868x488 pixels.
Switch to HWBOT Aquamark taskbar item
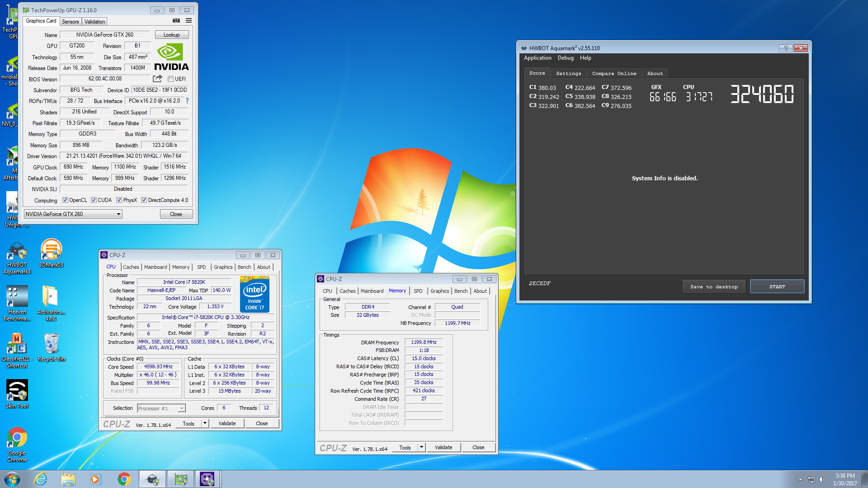[x=152, y=479]
